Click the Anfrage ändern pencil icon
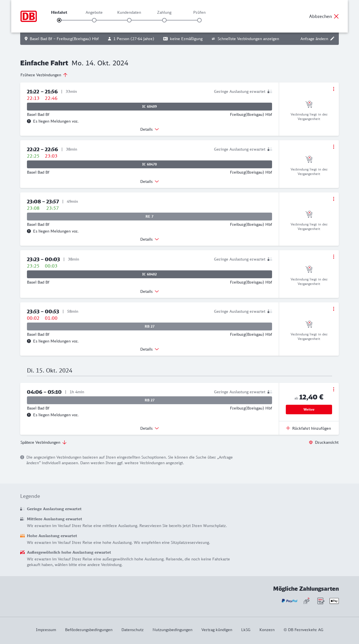 [x=332, y=39]
